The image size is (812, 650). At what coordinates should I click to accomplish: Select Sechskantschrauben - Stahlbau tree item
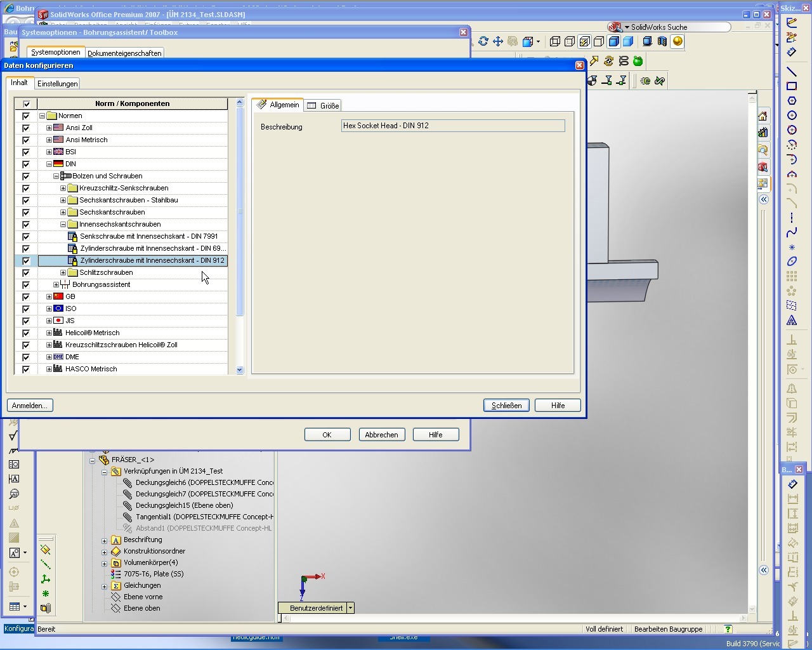click(x=129, y=200)
